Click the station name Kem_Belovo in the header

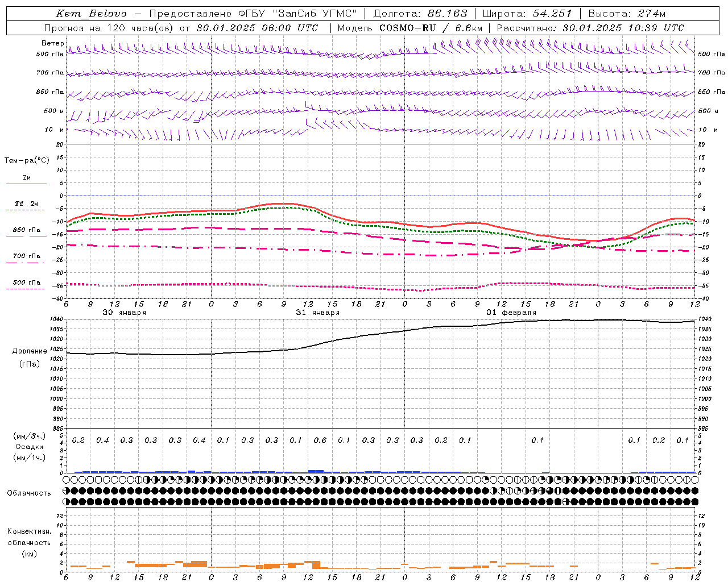(92, 14)
